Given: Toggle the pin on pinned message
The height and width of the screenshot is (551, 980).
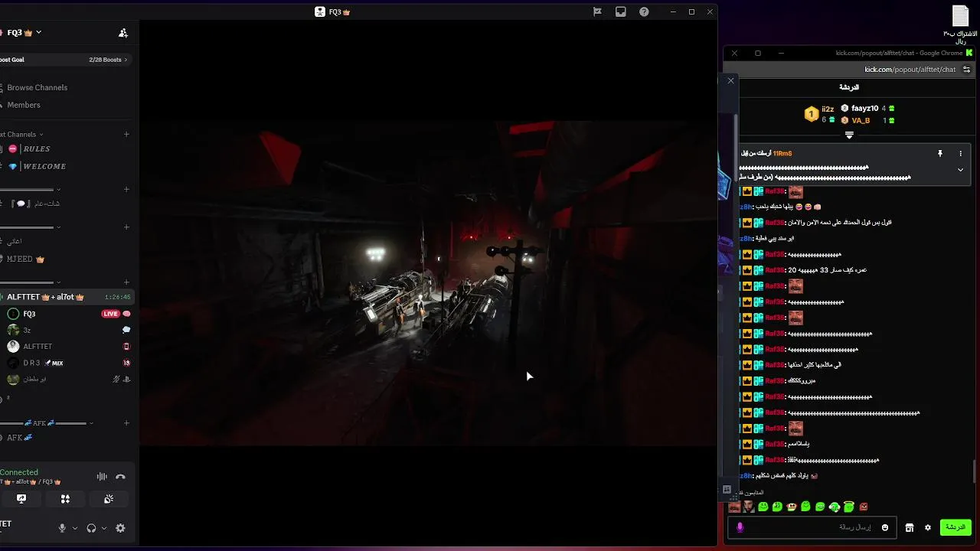Looking at the screenshot, I should pyautogui.click(x=940, y=154).
